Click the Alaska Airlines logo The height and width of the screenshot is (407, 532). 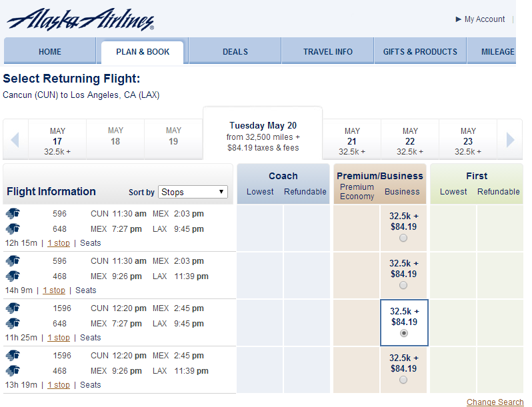click(x=80, y=19)
